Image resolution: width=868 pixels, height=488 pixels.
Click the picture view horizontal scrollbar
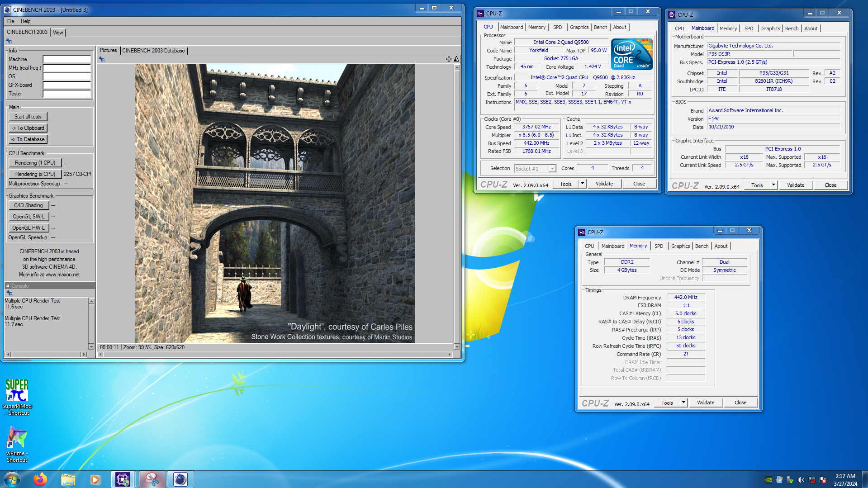(x=275, y=354)
